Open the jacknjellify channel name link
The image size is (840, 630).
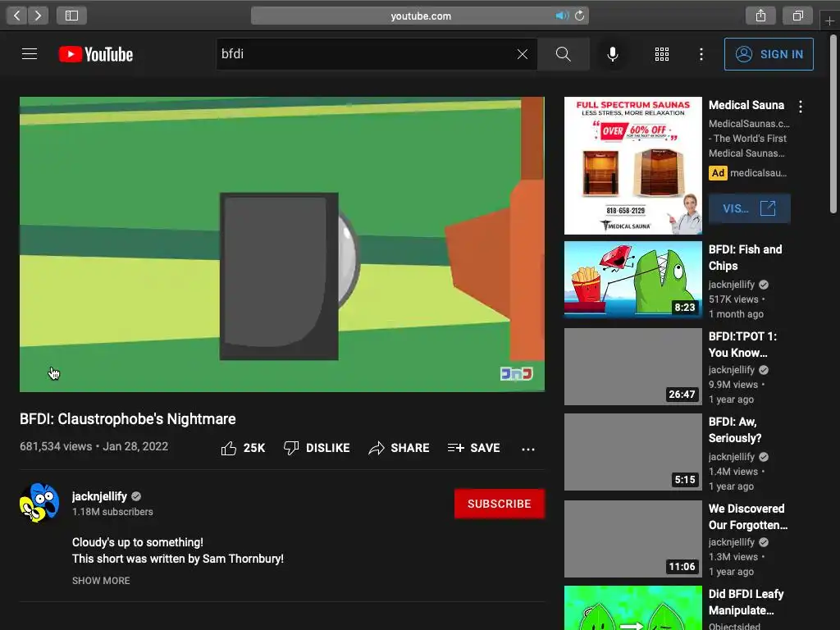click(99, 496)
